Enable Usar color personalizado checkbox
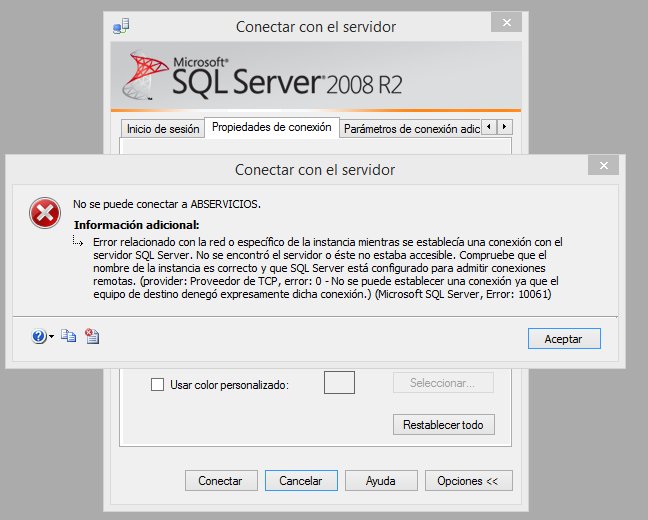 click(157, 384)
